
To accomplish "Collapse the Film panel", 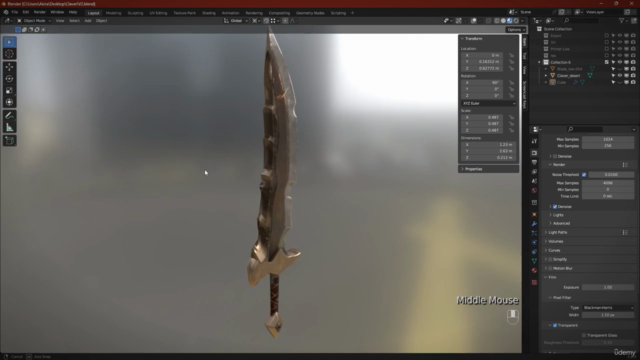I will (552, 277).
